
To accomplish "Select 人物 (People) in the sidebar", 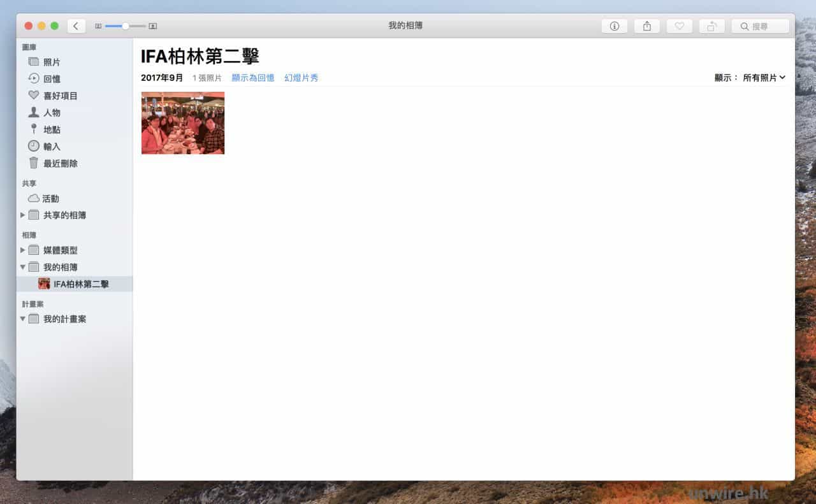I will coord(52,113).
